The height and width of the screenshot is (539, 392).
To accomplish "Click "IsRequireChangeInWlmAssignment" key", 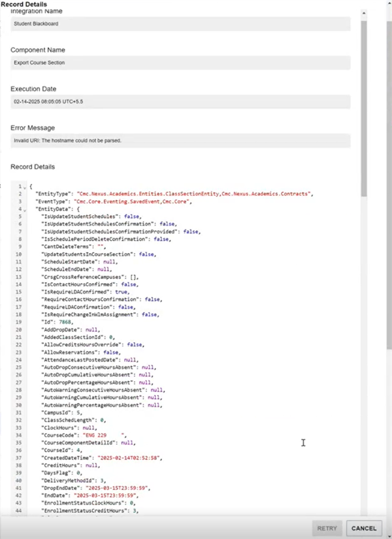I will pos(89,315).
